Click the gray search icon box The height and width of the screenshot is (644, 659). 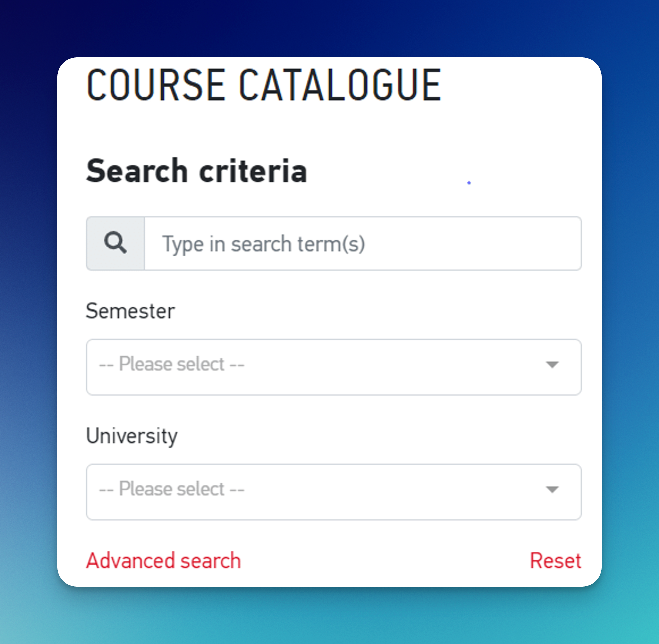(x=116, y=243)
